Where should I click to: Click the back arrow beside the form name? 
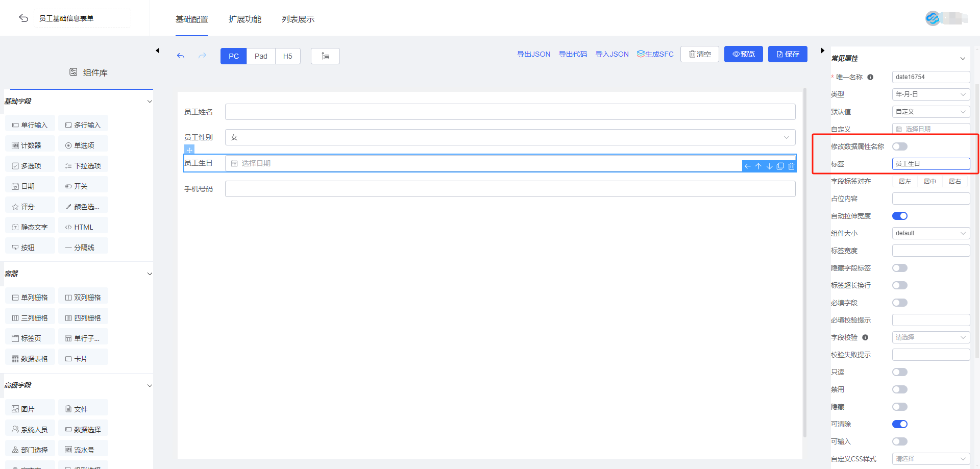[x=23, y=18]
